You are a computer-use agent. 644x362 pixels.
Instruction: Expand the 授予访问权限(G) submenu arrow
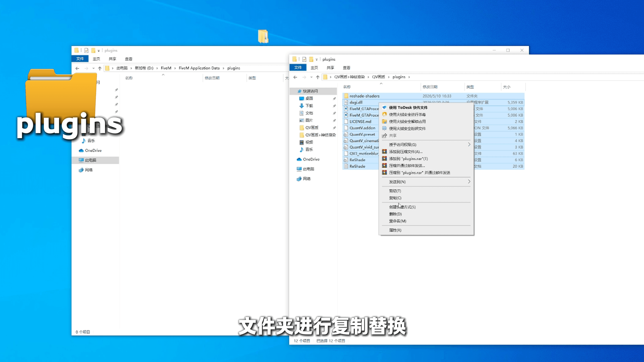coord(469,144)
